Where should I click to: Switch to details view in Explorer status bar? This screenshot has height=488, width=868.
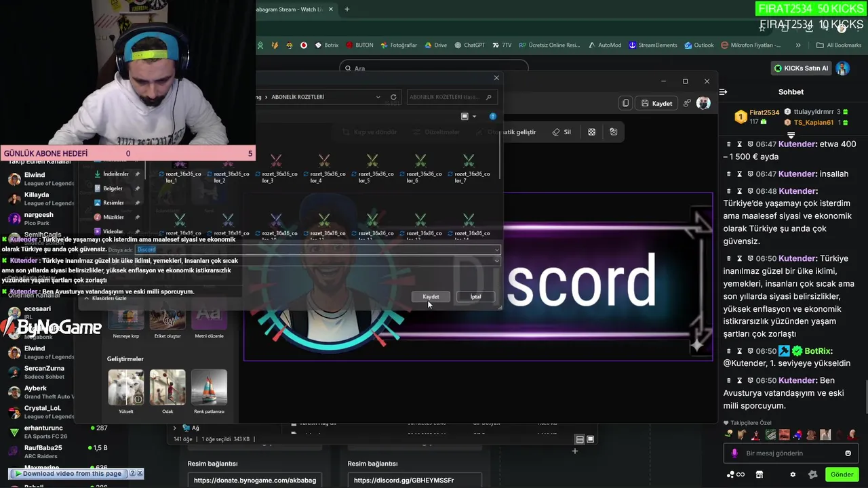580,439
